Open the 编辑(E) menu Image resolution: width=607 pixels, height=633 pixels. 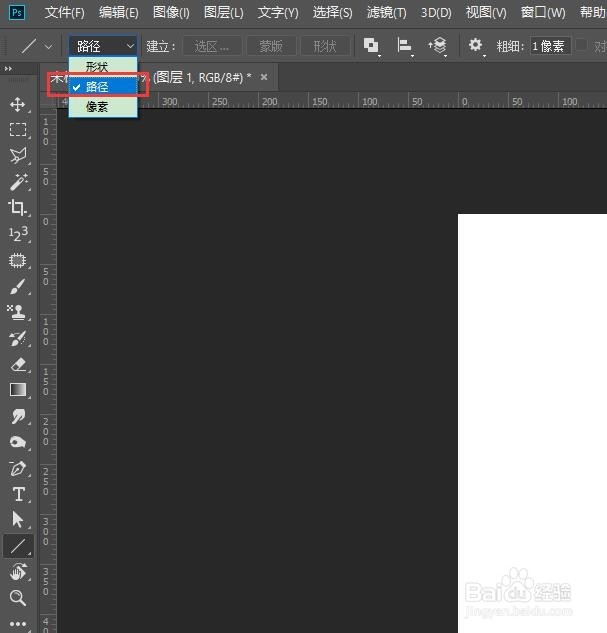click(x=119, y=13)
